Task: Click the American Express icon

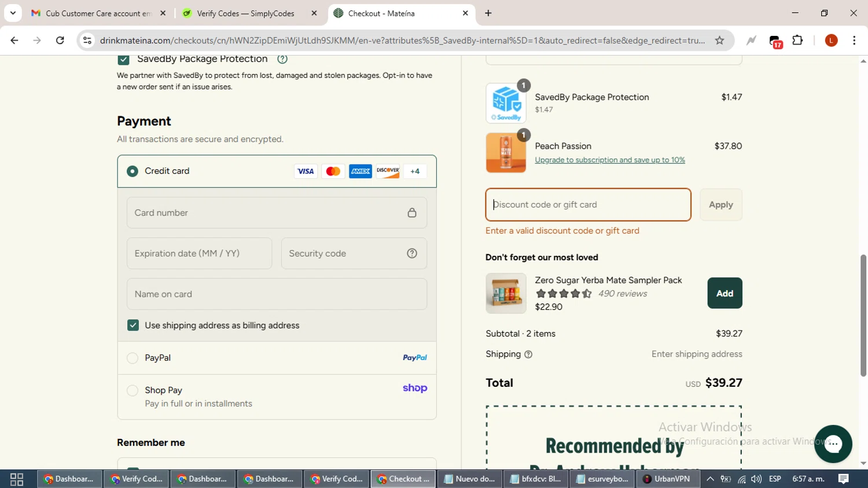Action: click(360, 171)
